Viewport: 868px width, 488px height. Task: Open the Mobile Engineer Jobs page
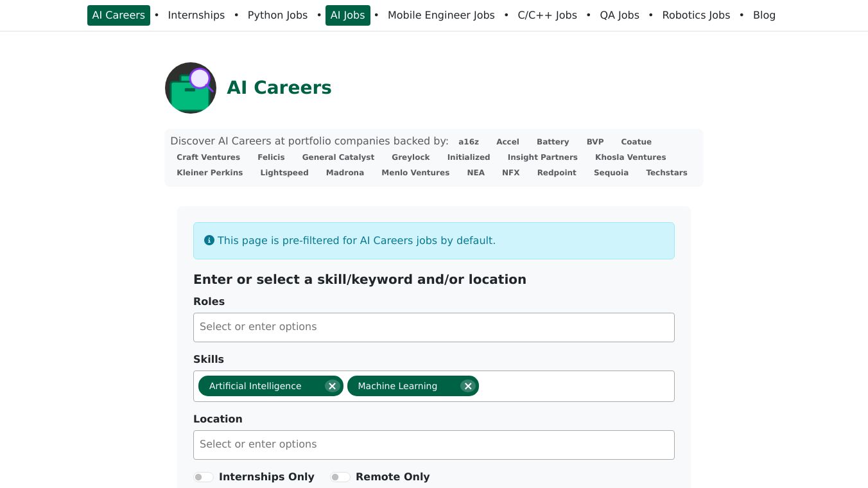pyautogui.click(x=441, y=15)
